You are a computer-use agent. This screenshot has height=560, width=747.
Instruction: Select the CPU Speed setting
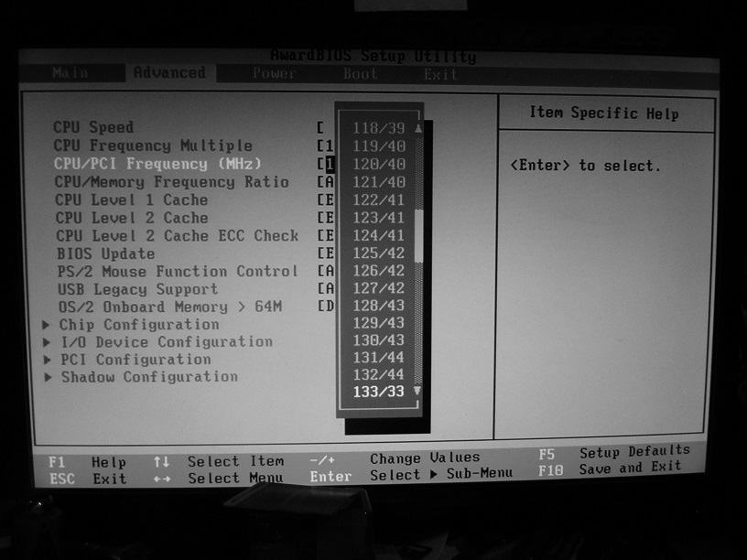tap(93, 127)
